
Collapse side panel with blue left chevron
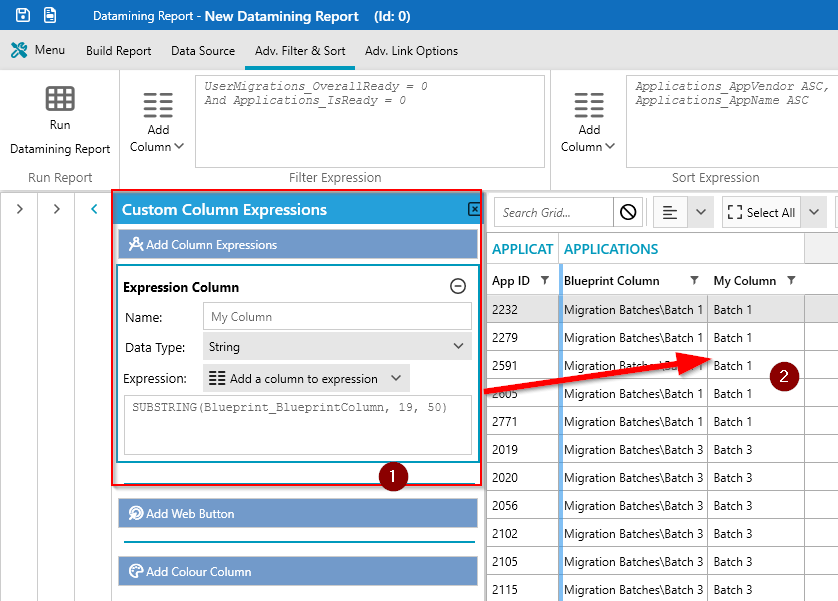click(94, 209)
